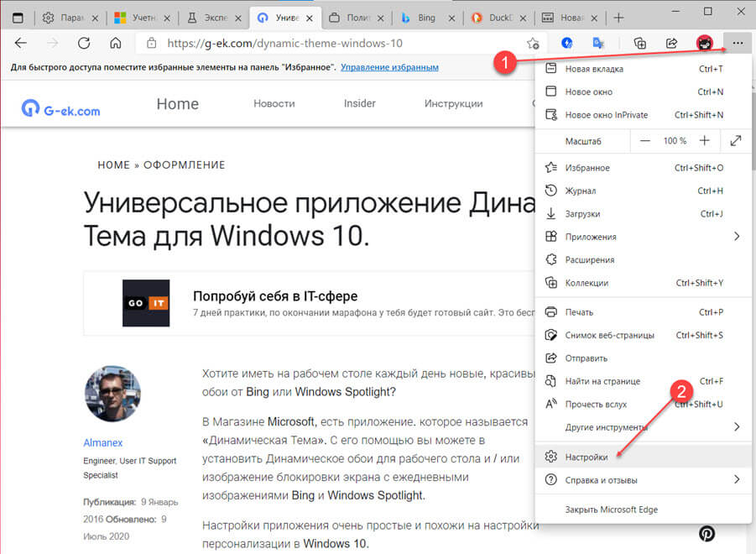Switch to the Параметры tab
756x554 pixels.
70,18
